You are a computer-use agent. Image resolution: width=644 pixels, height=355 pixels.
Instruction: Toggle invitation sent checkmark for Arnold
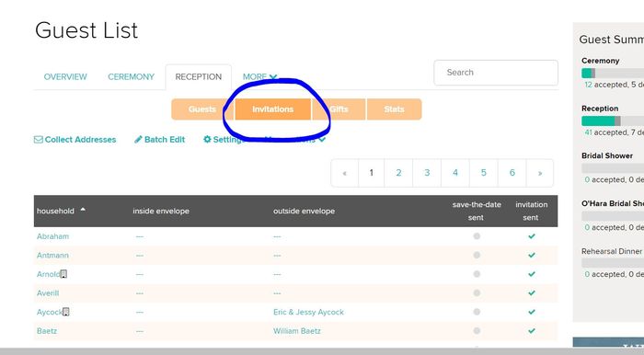(x=532, y=274)
